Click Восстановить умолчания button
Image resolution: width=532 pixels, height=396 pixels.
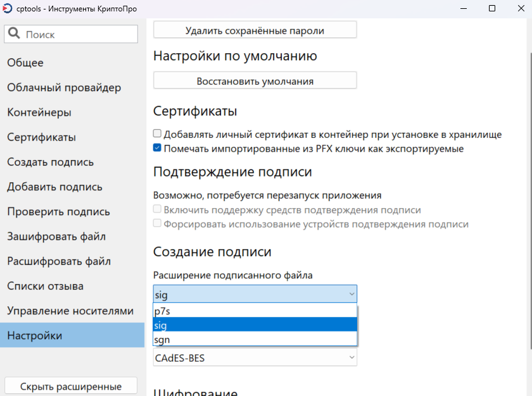tap(255, 80)
